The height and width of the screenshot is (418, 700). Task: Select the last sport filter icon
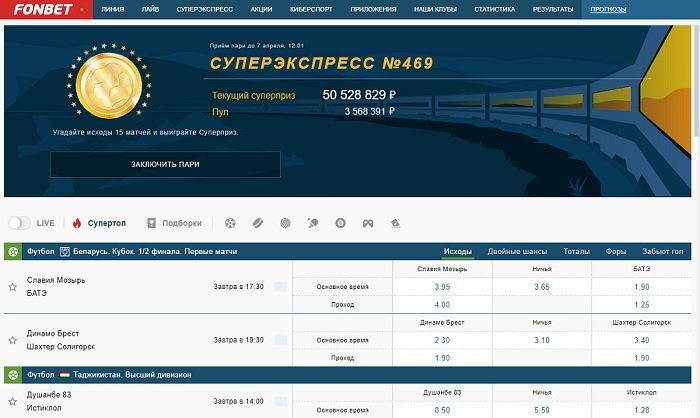coord(395,223)
